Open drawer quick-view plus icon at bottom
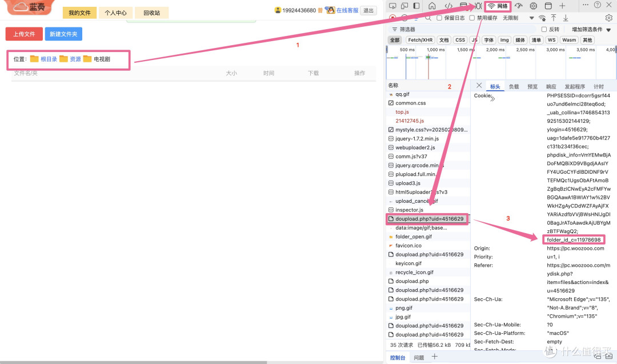This screenshot has height=364, width=617. pyautogui.click(x=434, y=357)
